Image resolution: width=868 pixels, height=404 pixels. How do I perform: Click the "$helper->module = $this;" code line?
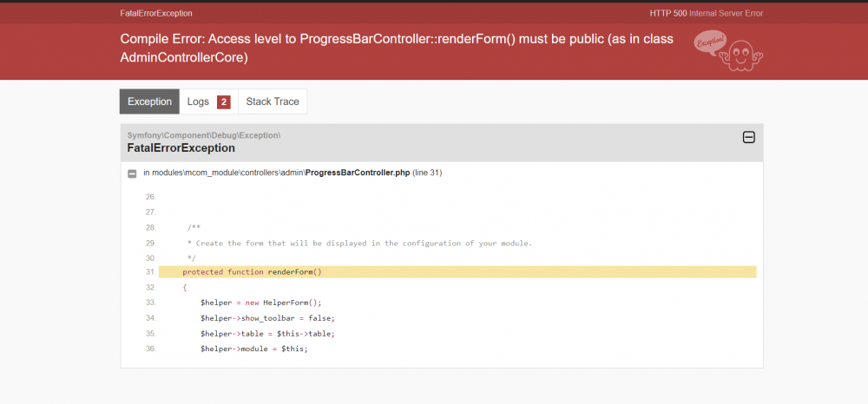click(253, 349)
